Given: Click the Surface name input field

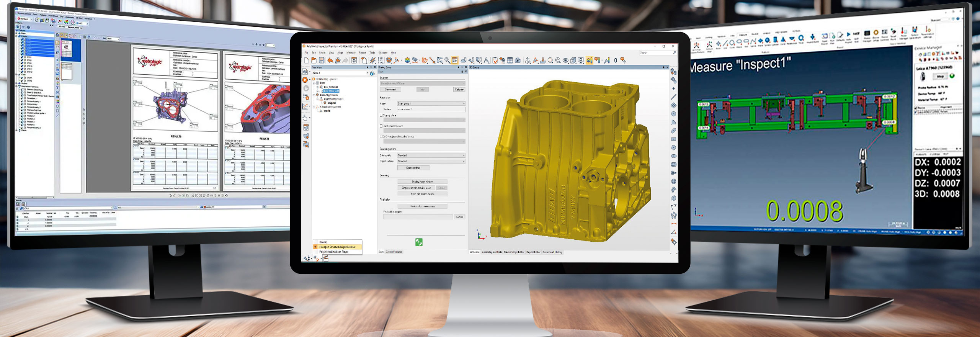Looking at the screenshot, I should pos(431,110).
